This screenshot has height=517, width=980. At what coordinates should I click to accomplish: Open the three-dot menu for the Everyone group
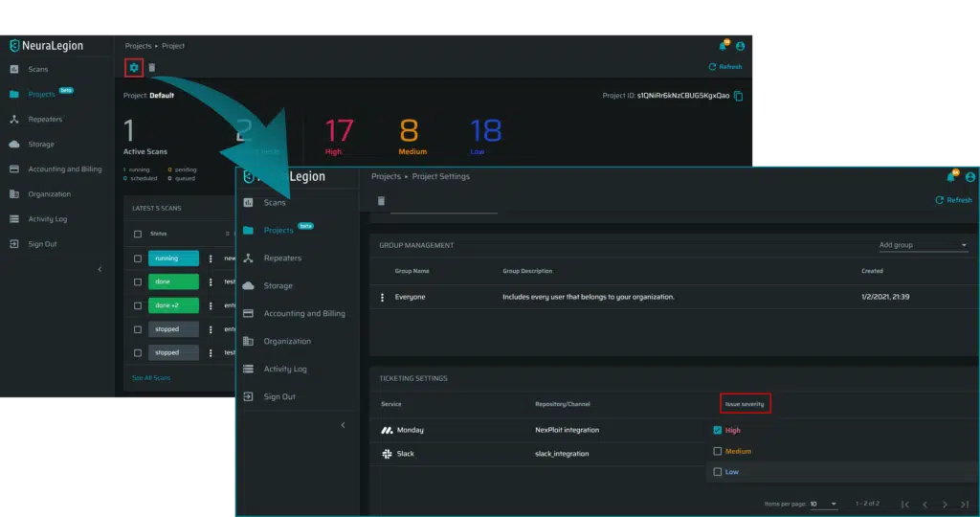coord(383,297)
